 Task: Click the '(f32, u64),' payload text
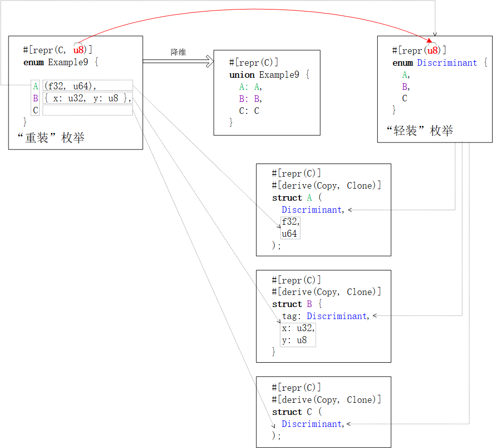click(70, 86)
